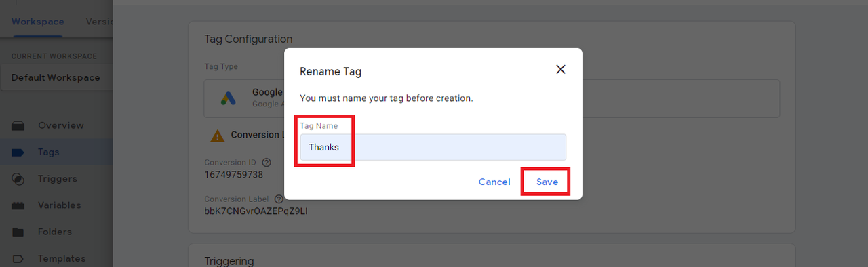The image size is (868, 267).
Task: Go to Triggers menu item
Action: coord(58,179)
